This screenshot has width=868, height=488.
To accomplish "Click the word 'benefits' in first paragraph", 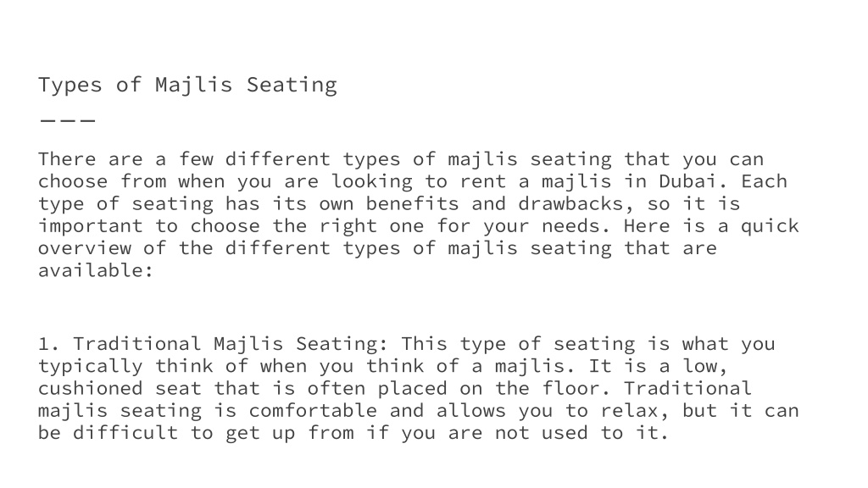I will (413, 203).
